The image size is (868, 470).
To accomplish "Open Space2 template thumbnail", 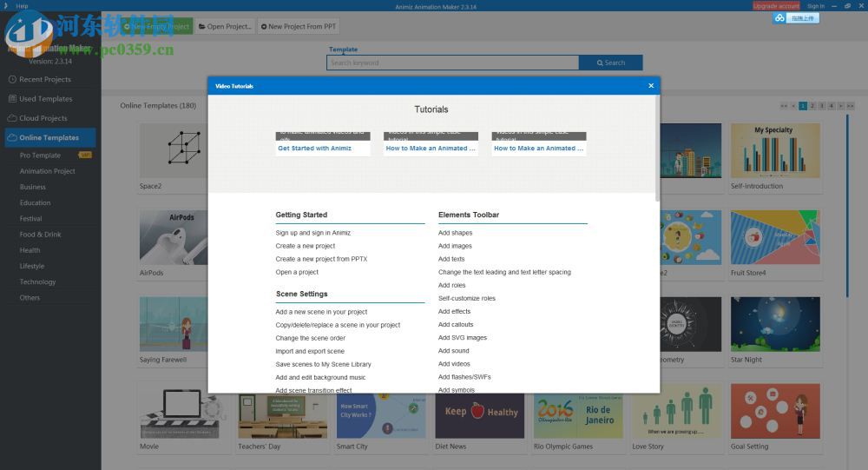I will (174, 151).
